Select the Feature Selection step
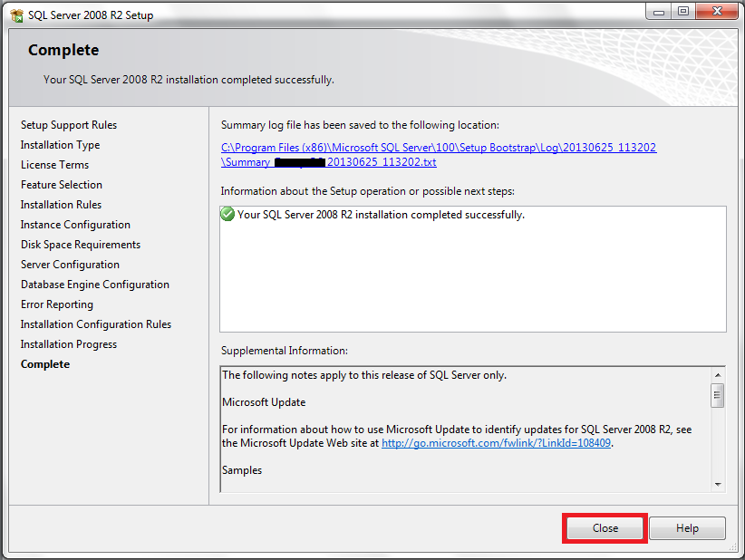The image size is (745, 560). pos(62,185)
